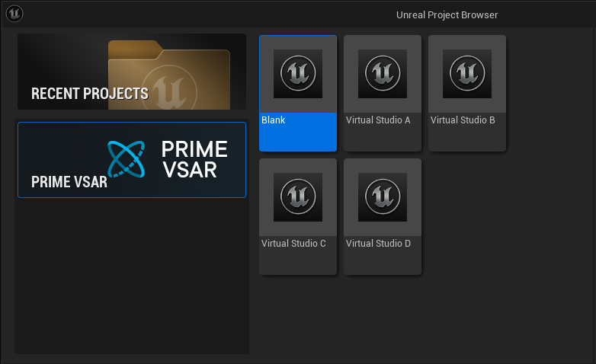Click the Unreal Engine logo in title bar

(x=14, y=14)
